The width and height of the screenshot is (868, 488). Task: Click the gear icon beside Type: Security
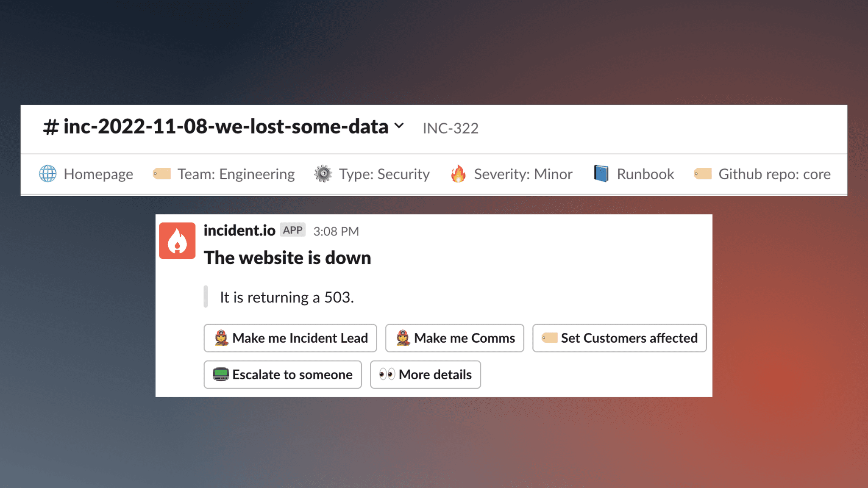323,174
